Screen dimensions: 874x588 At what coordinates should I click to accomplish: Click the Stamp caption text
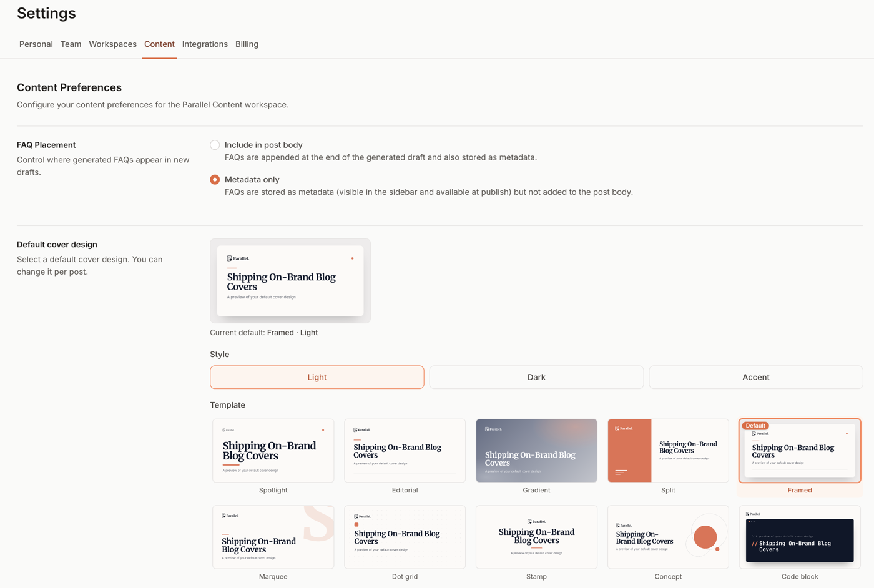[536, 577]
